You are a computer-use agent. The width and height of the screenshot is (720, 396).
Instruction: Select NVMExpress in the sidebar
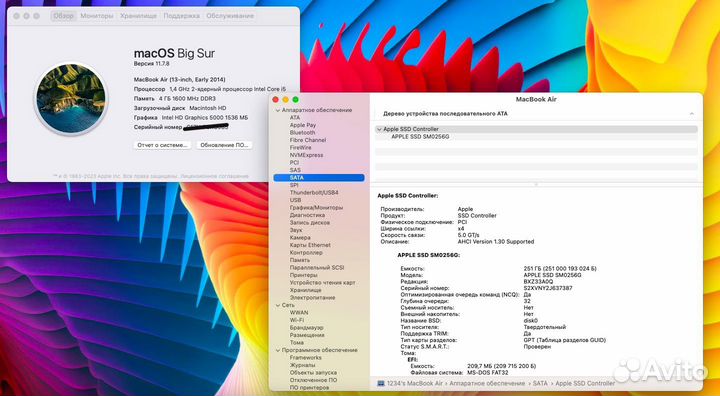306,155
